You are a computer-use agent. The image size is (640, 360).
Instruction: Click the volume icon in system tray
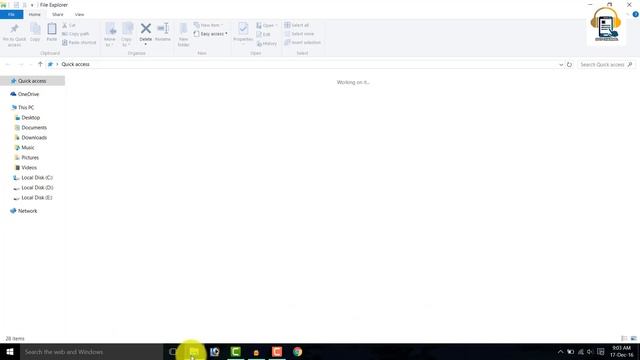coord(590,352)
